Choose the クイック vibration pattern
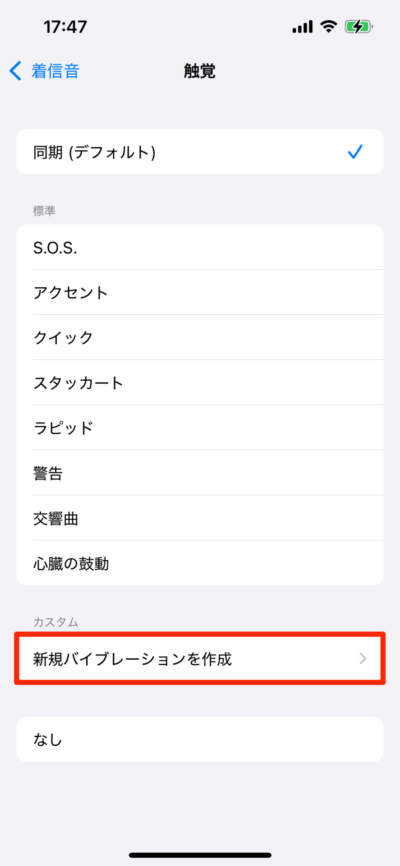400x866 pixels. (200, 337)
